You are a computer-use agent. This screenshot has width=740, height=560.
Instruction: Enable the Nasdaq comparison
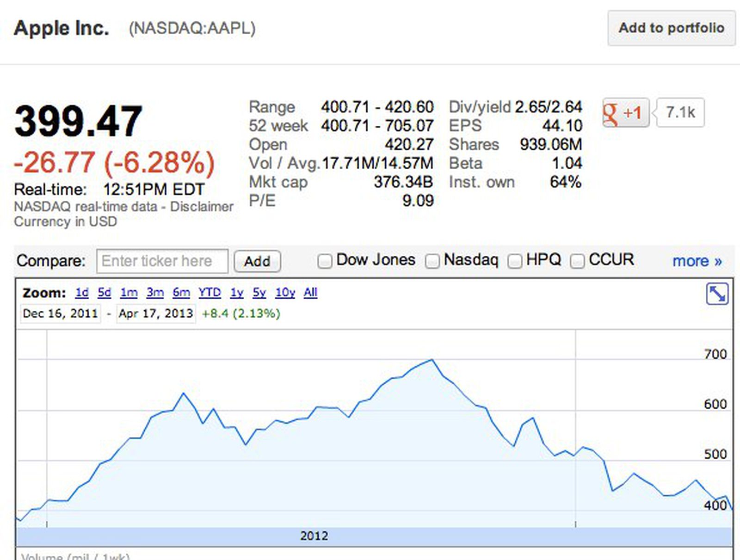click(432, 261)
